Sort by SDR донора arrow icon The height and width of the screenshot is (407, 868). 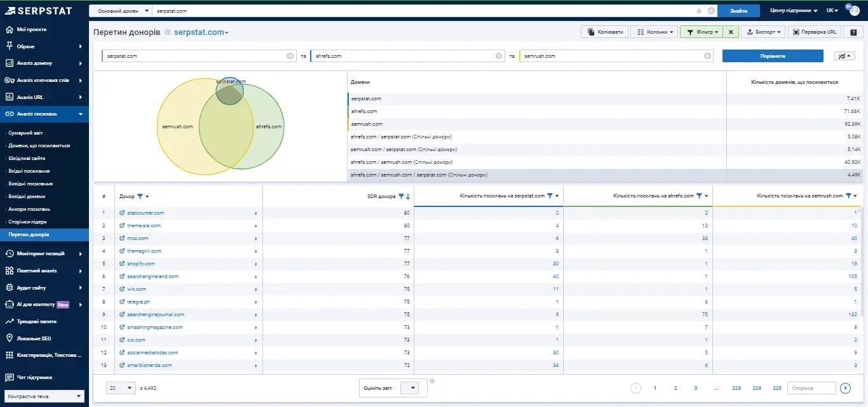[408, 196]
